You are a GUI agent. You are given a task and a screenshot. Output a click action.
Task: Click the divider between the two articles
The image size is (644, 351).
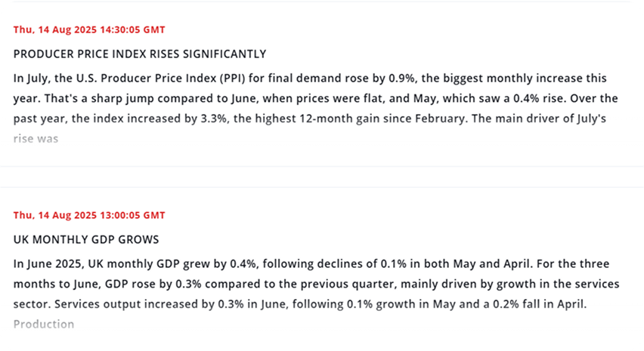point(322,177)
